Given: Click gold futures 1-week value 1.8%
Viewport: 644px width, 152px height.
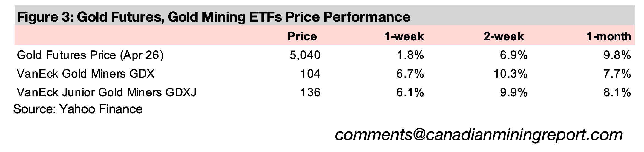Looking at the screenshot, I should [x=410, y=55].
